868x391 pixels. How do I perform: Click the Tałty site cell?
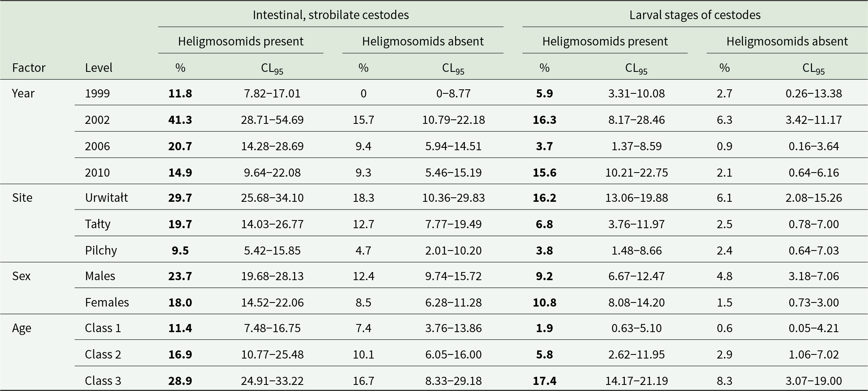pos(98,224)
